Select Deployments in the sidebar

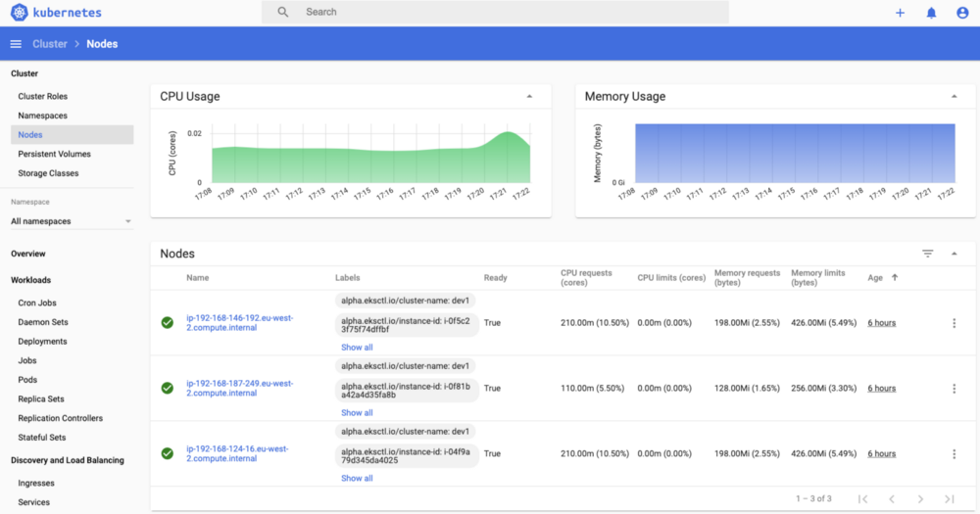(42, 342)
